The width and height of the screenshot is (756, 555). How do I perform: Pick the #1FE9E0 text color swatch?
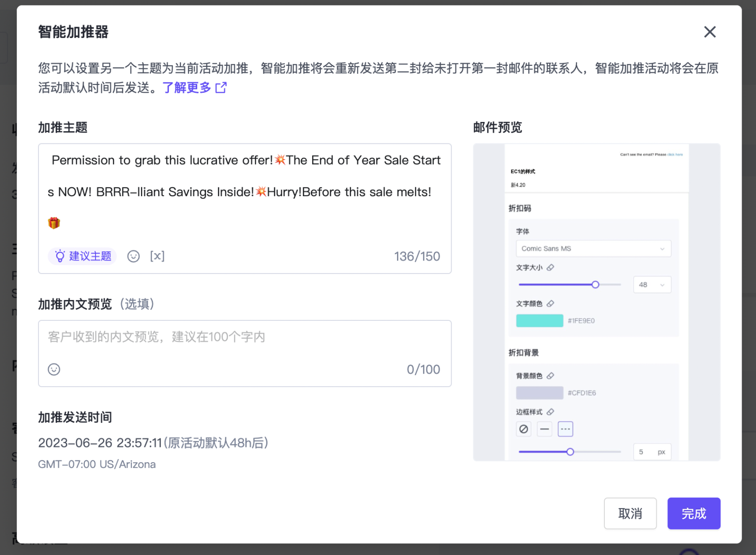click(x=539, y=321)
